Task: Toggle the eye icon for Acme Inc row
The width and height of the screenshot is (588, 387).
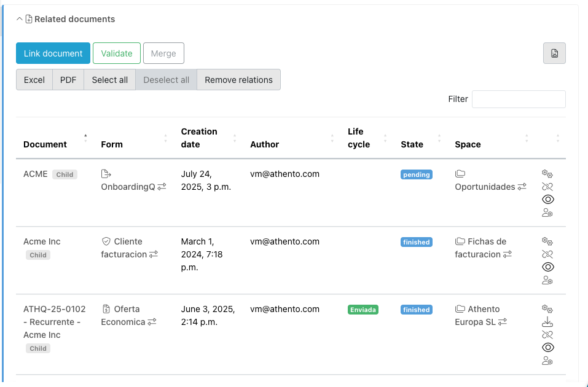Action: pos(547,267)
